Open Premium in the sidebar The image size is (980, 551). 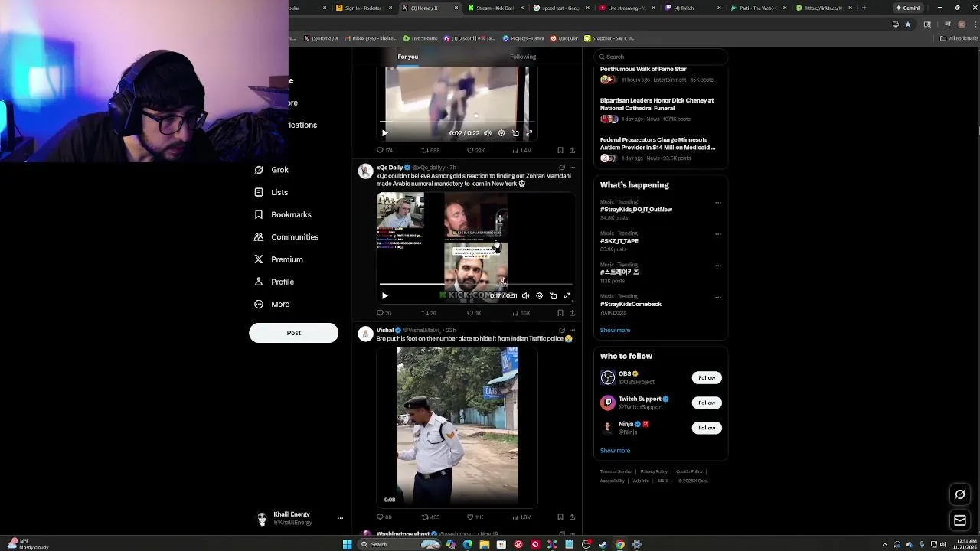(x=279, y=259)
